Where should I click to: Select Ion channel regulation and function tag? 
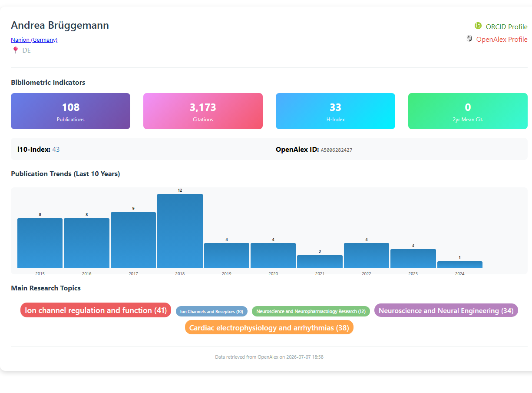[x=96, y=310]
